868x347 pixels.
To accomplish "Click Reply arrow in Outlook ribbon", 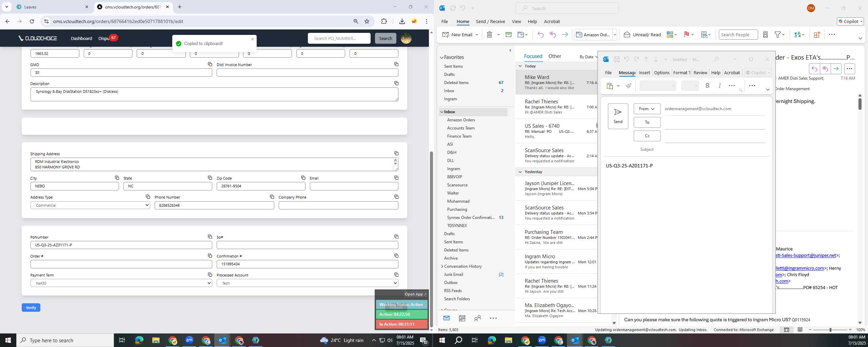I will pyautogui.click(x=540, y=35).
